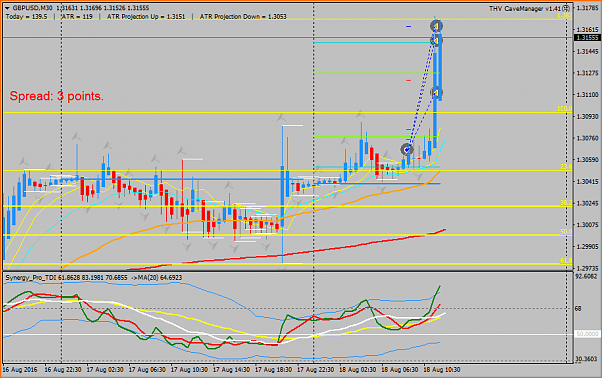Click the '92.6082' scale value in the TDI panel
The width and height of the screenshot is (602, 378).
[586, 276]
